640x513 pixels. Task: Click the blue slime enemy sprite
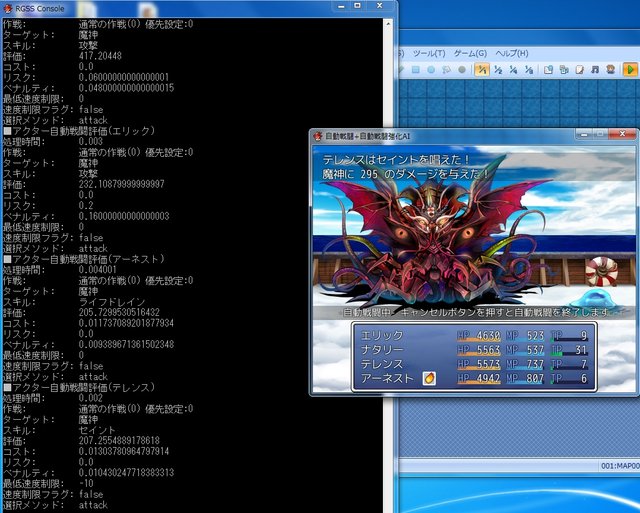[x=595, y=298]
